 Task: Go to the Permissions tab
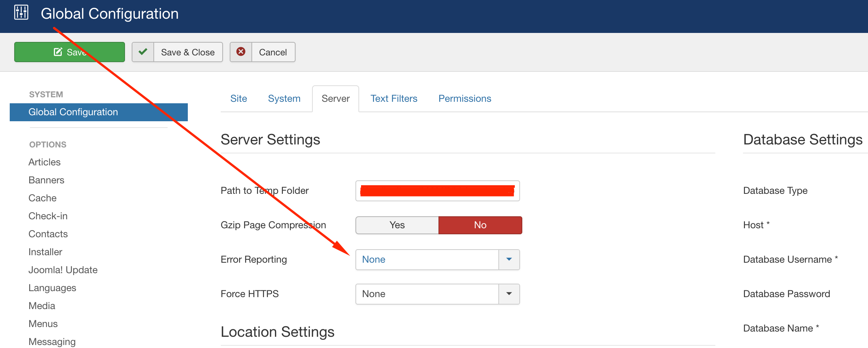(x=465, y=98)
